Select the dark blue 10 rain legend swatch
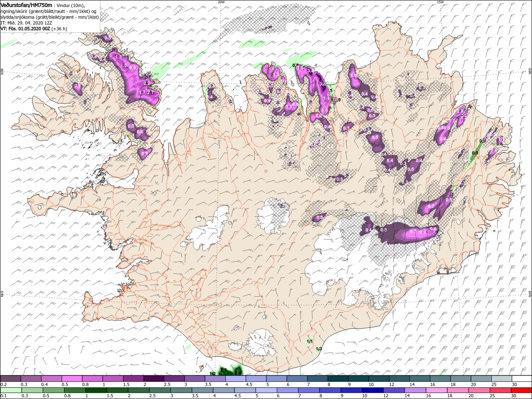532x399 pixels. tap(372, 390)
